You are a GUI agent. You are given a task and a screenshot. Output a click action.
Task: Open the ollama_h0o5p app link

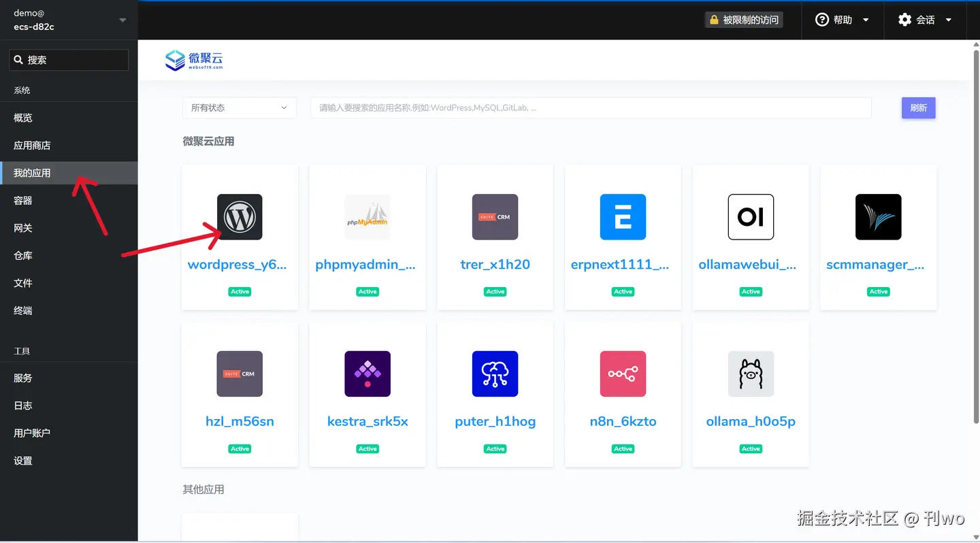coord(751,421)
